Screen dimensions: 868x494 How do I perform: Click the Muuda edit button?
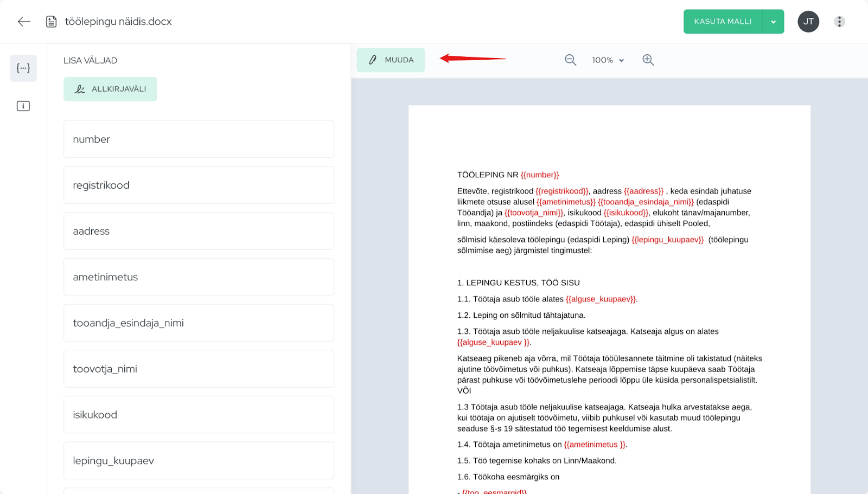coord(391,60)
